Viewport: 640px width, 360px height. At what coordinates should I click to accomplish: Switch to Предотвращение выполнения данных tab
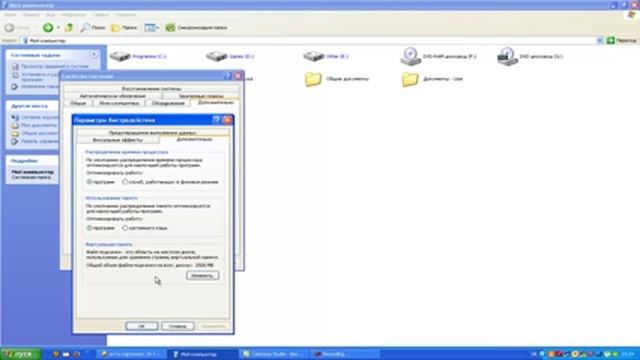pyautogui.click(x=152, y=133)
